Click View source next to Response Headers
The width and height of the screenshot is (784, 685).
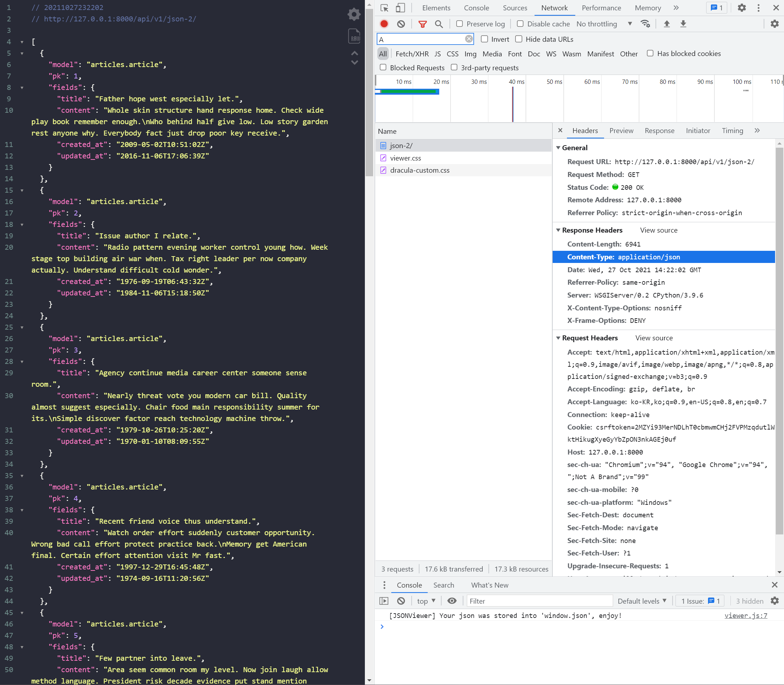click(x=658, y=230)
